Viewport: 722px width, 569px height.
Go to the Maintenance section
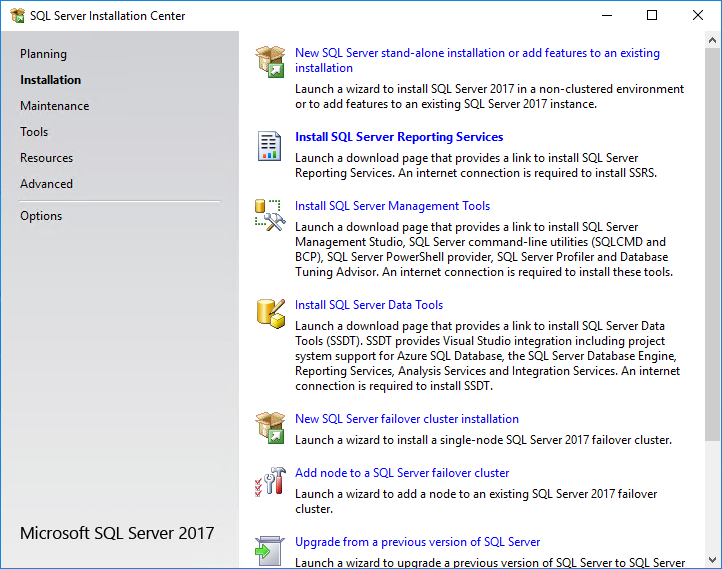[x=54, y=106]
